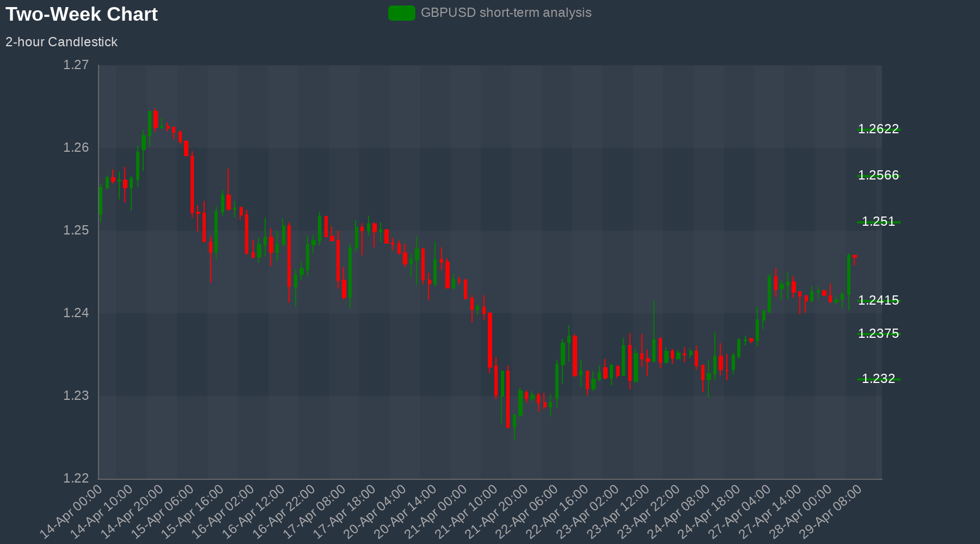Viewport: 980px width, 544px height.
Task: Click the green GBPUSD legend color box
Action: coord(401,13)
